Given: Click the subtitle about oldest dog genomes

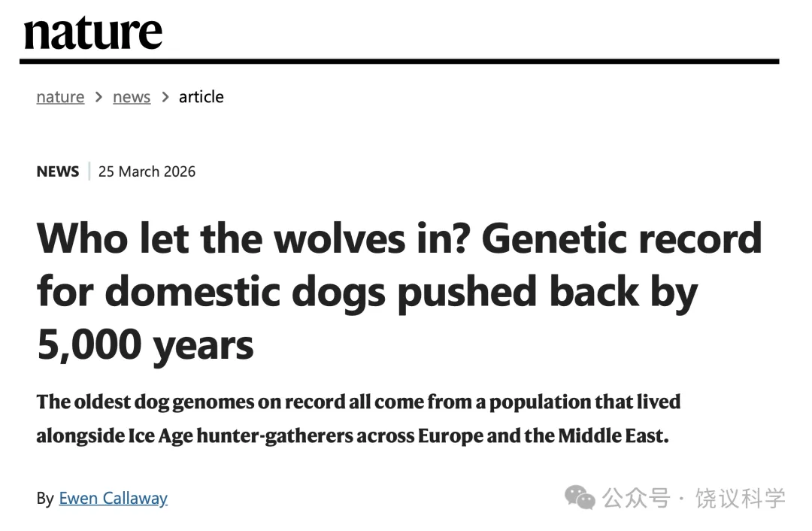Looking at the screenshot, I should tap(358, 402).
